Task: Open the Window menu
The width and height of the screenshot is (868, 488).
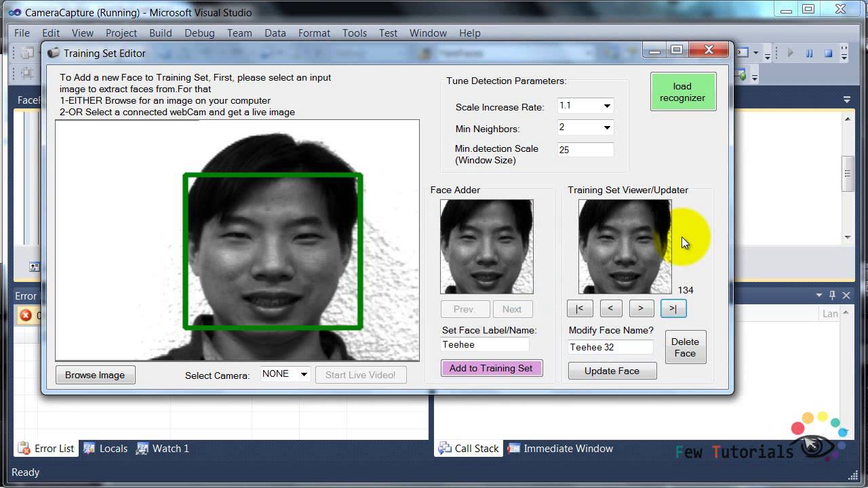Action: coord(428,33)
